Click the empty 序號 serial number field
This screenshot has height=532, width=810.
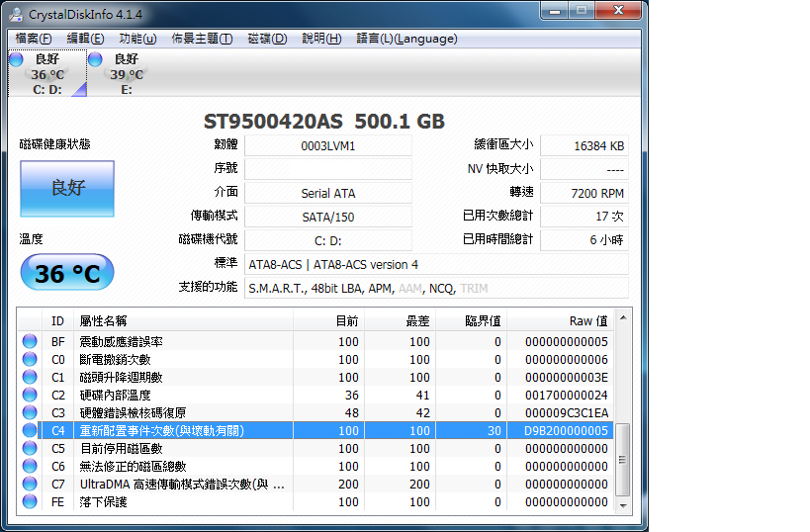328,169
